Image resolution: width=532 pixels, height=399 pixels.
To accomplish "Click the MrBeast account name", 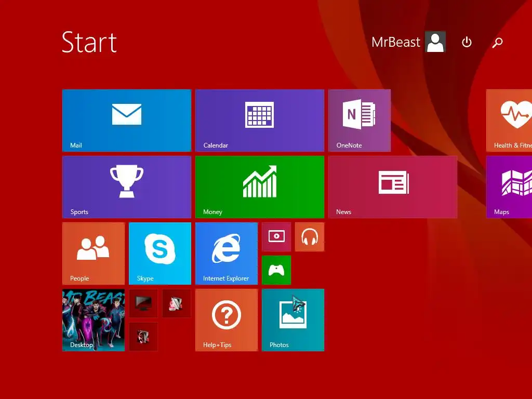I will click(395, 42).
